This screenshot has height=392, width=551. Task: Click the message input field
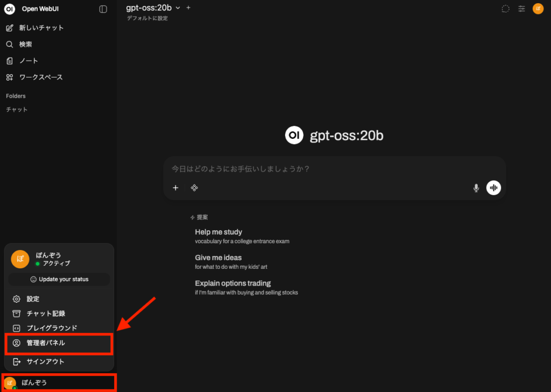(334, 169)
